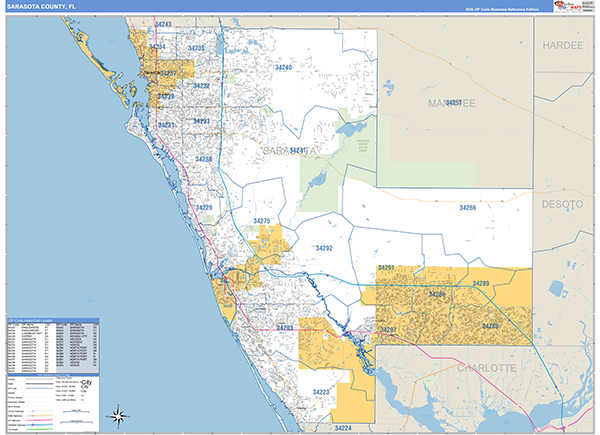Select the 34289 ZIP code label
This screenshot has height=435, width=600.
pos(480,285)
